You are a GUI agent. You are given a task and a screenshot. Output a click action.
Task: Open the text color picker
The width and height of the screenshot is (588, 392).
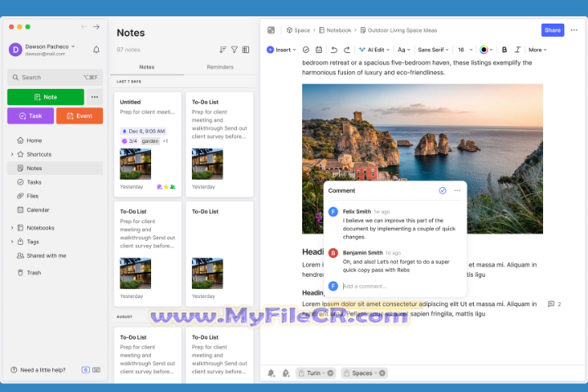486,50
